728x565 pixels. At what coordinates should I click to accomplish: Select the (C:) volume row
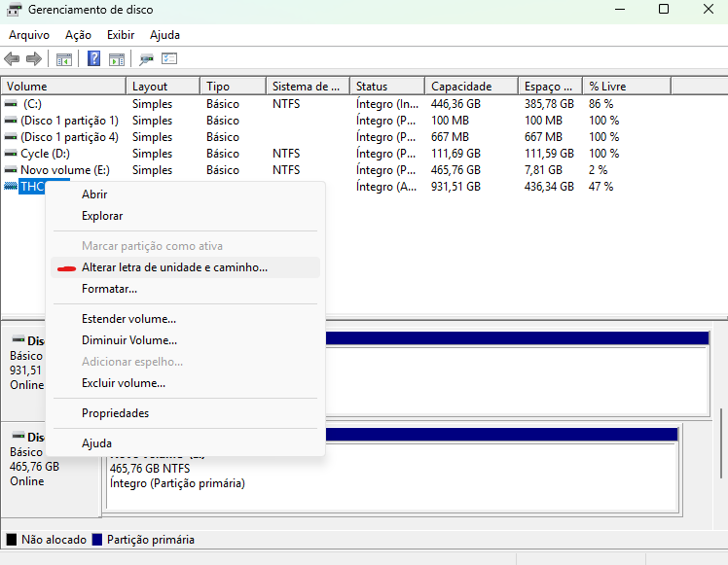coord(337,104)
